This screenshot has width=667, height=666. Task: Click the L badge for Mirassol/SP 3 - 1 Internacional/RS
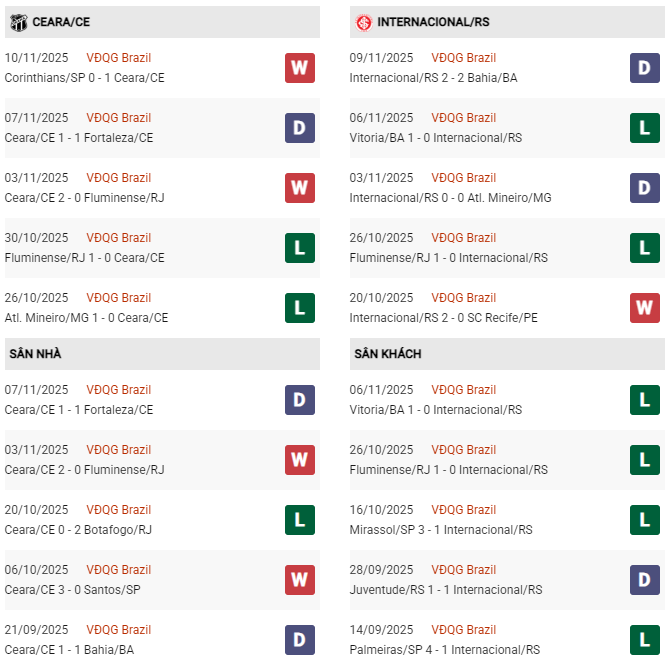click(x=645, y=520)
